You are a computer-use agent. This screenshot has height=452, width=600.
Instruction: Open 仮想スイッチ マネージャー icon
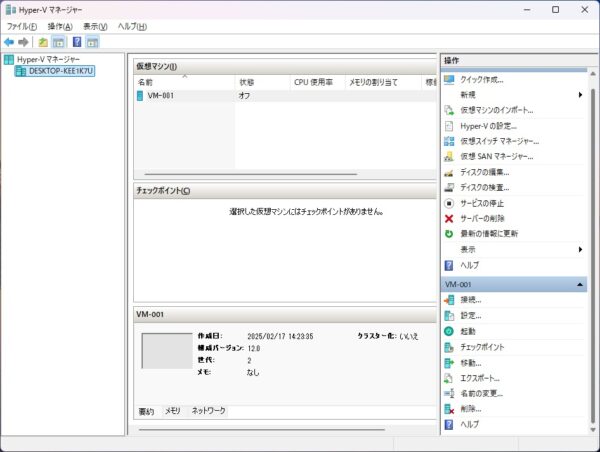[449, 141]
